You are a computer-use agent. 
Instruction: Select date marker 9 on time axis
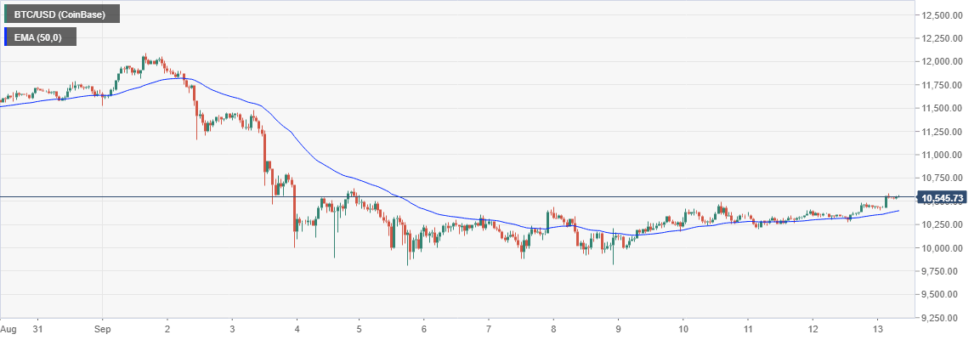(x=618, y=328)
